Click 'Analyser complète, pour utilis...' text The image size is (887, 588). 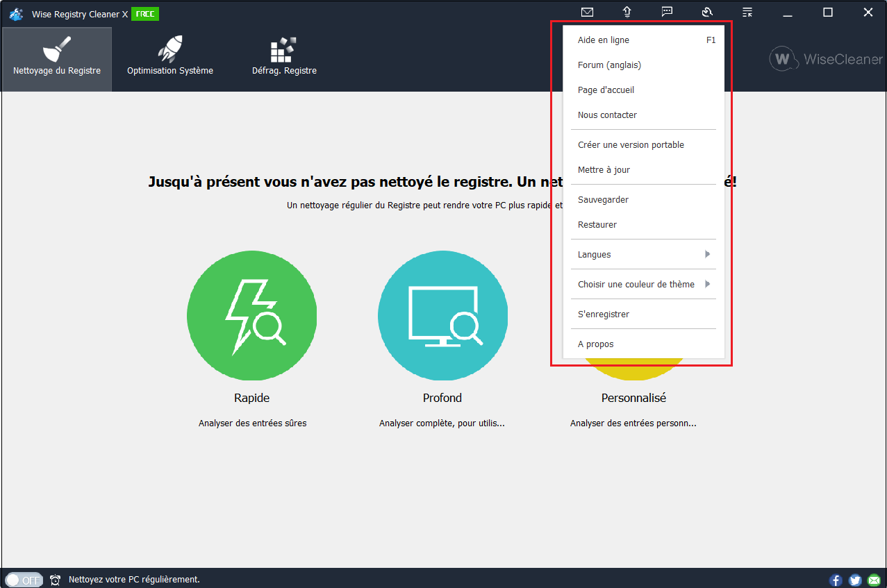coord(442,423)
